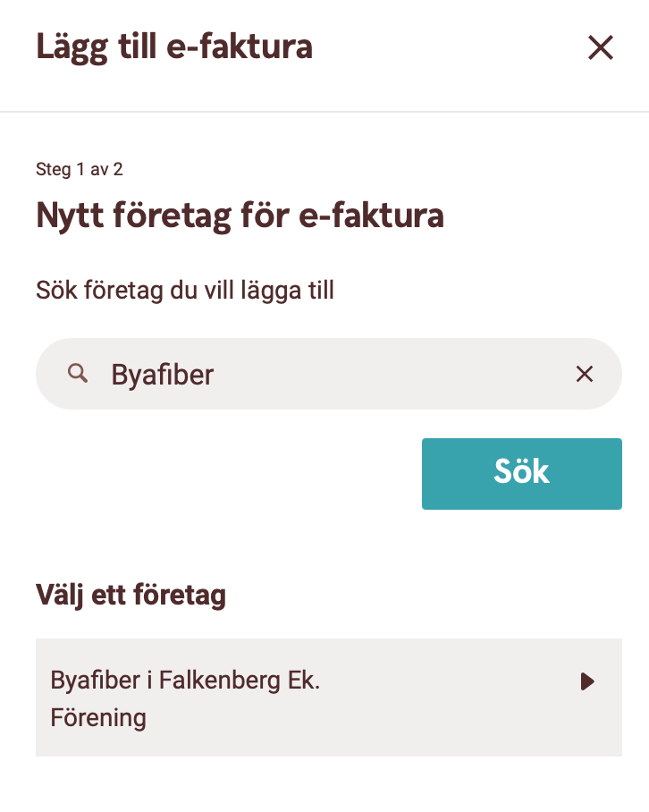Run the search with the teal Sök button

(521, 474)
